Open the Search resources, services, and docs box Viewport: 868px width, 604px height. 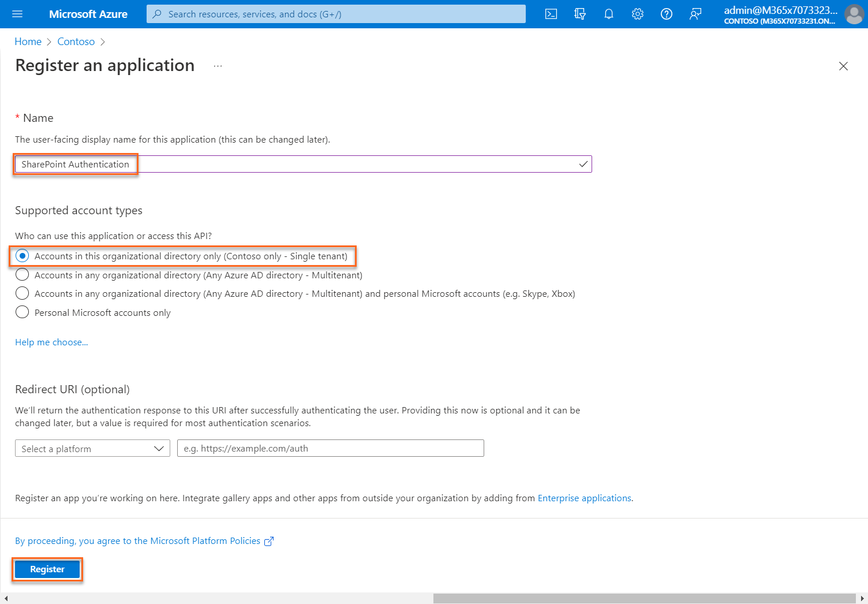pos(335,14)
